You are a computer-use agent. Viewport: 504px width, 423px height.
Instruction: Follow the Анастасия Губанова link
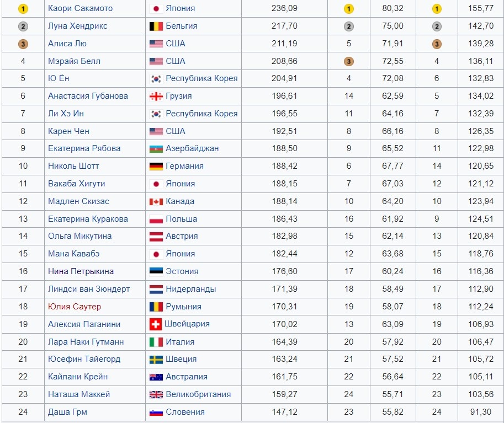pos(88,96)
